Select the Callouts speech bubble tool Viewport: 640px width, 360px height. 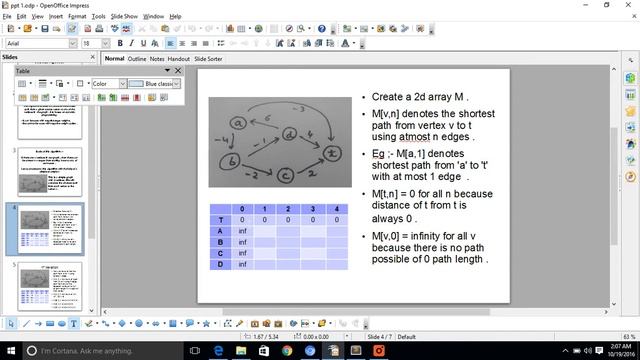[190, 324]
